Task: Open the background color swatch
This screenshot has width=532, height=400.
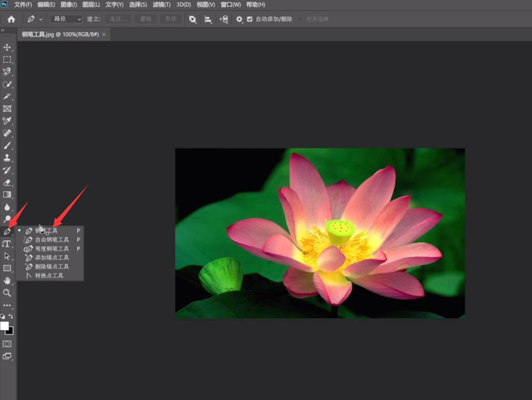Action: (10, 332)
